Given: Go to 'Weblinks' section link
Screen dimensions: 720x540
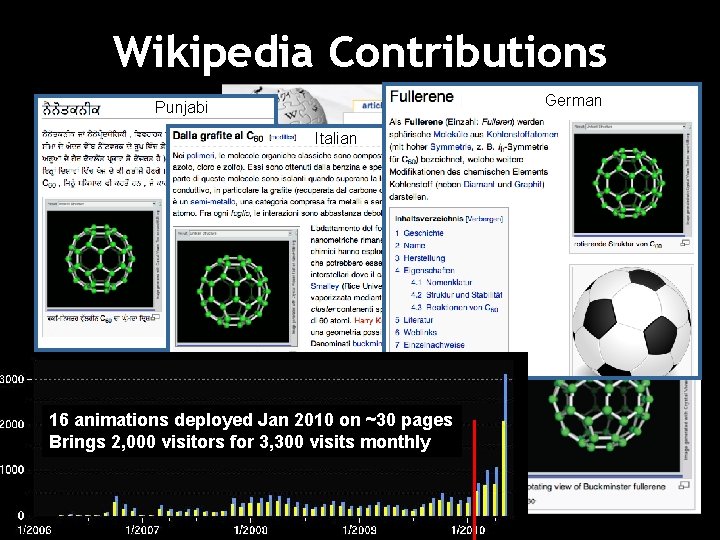Looking at the screenshot, I should pos(420,332).
